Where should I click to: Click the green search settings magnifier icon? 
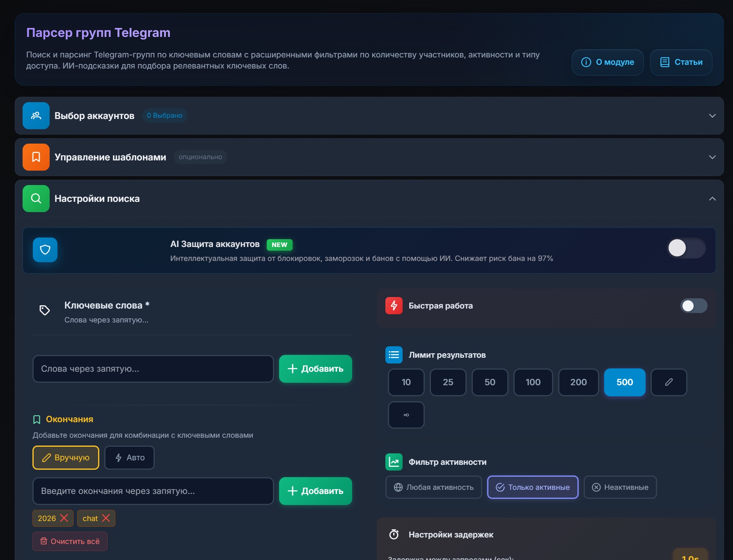(36, 199)
